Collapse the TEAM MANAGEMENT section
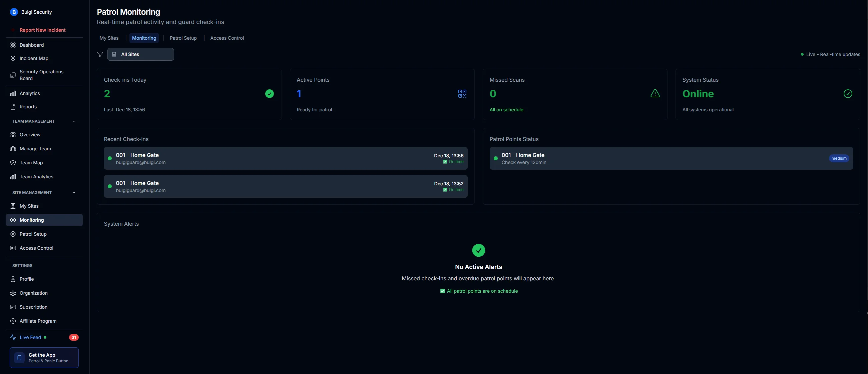The height and width of the screenshot is (374, 868). [74, 121]
